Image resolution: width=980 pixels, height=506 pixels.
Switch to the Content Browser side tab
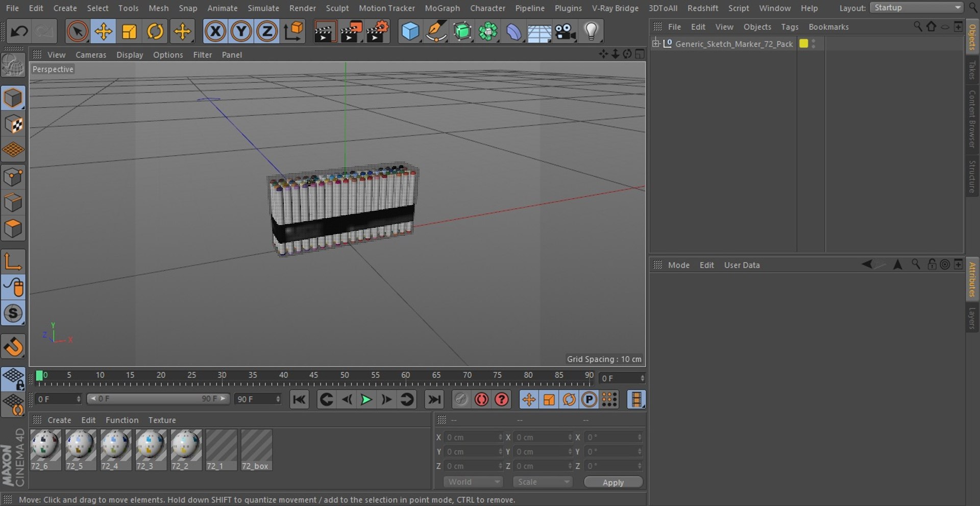(x=972, y=119)
